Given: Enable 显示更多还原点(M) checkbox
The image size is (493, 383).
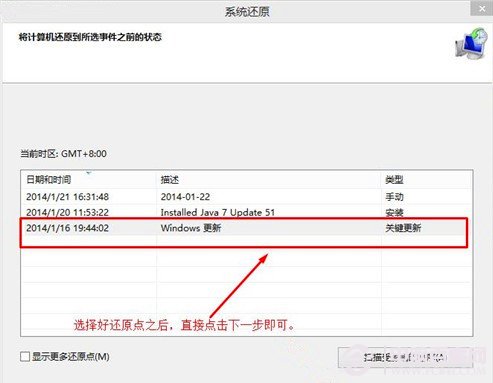Looking at the screenshot, I should pos(25,357).
